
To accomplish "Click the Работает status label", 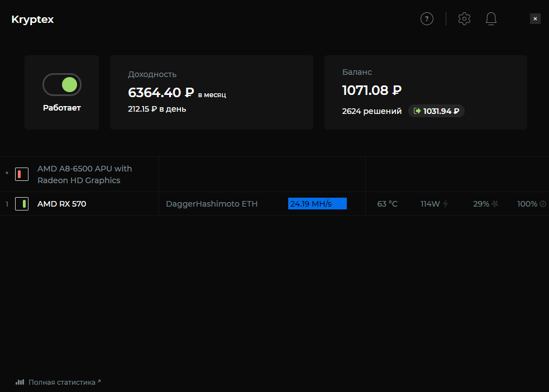I will pyautogui.click(x=62, y=108).
